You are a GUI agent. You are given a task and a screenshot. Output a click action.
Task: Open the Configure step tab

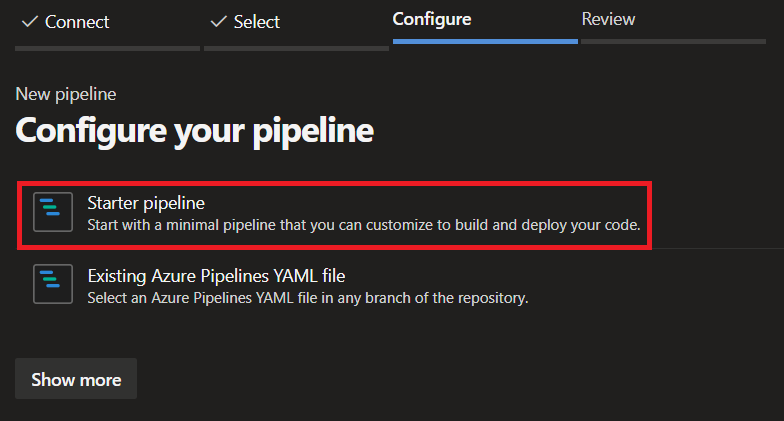432,20
